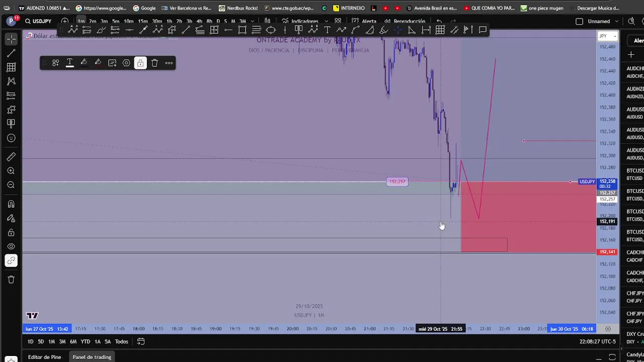This screenshot has width=644, height=362.
Task: Toggle stay in drawing mode pencil-lock icon
Action: [11, 218]
